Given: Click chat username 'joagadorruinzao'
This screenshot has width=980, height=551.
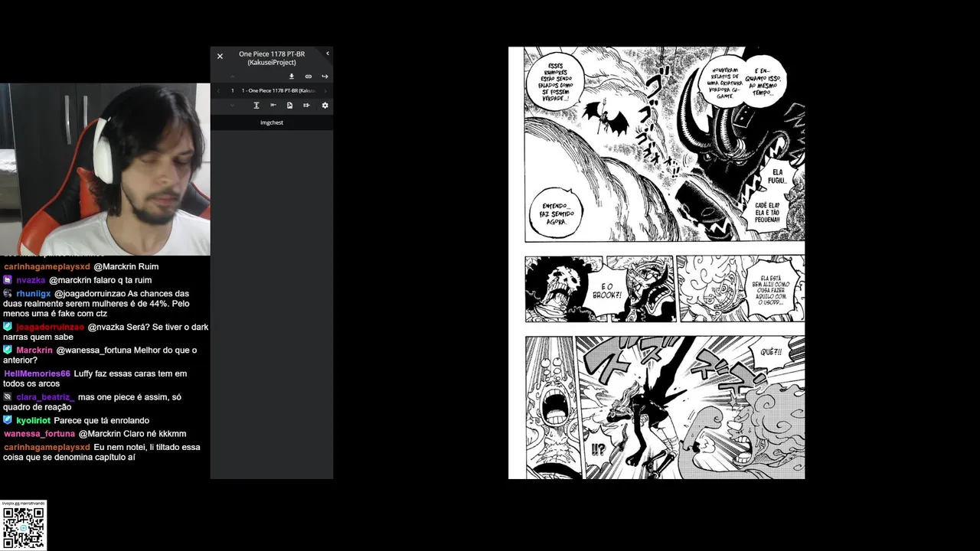Looking at the screenshot, I should click(50, 327).
